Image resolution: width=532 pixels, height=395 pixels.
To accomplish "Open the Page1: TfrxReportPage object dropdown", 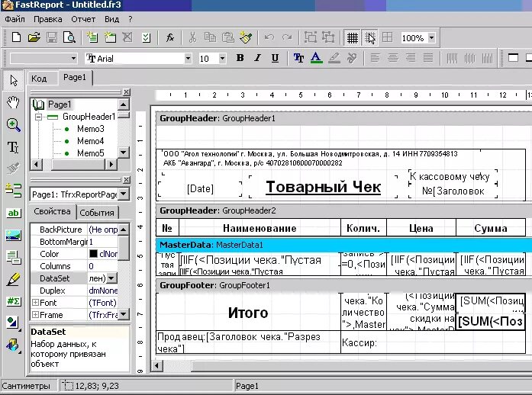I will click(x=124, y=194).
